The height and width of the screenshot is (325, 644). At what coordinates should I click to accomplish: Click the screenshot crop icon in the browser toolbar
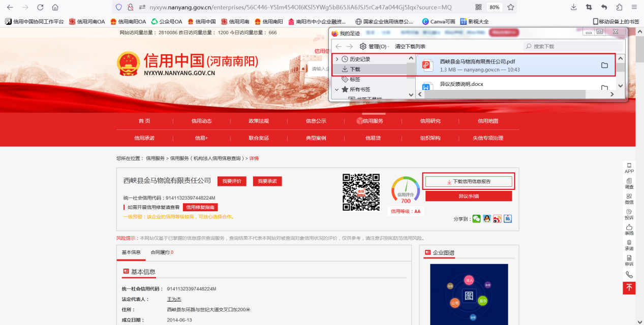click(x=589, y=7)
